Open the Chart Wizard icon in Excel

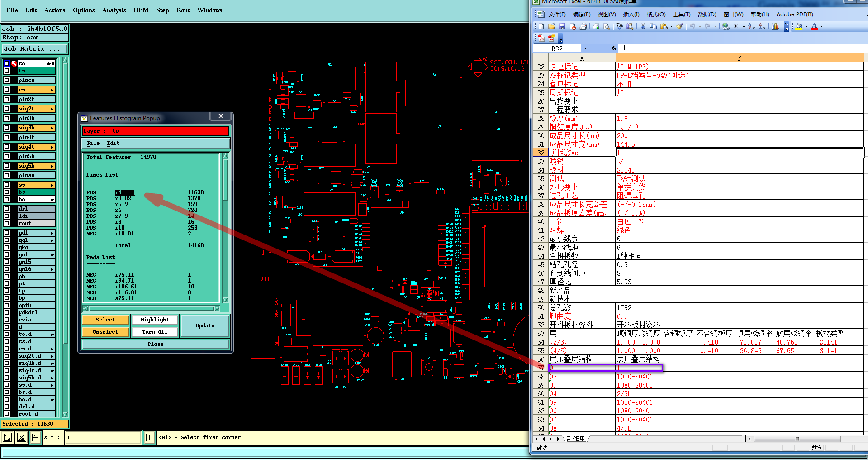click(775, 26)
